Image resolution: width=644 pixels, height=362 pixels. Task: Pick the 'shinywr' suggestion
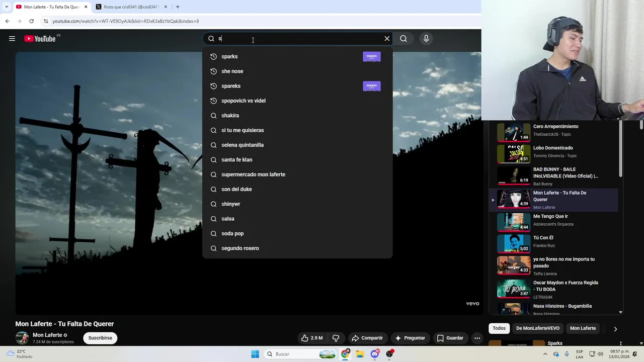point(297,204)
